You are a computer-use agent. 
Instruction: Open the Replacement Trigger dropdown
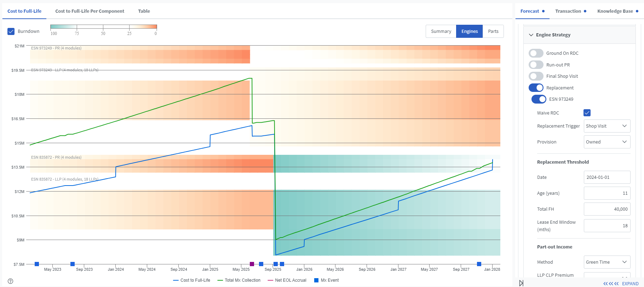click(x=607, y=126)
